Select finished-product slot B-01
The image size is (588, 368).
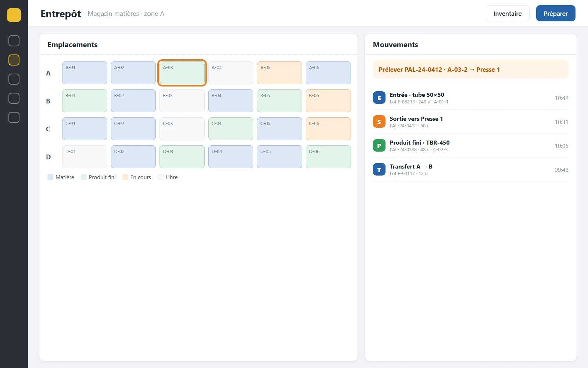point(85,101)
